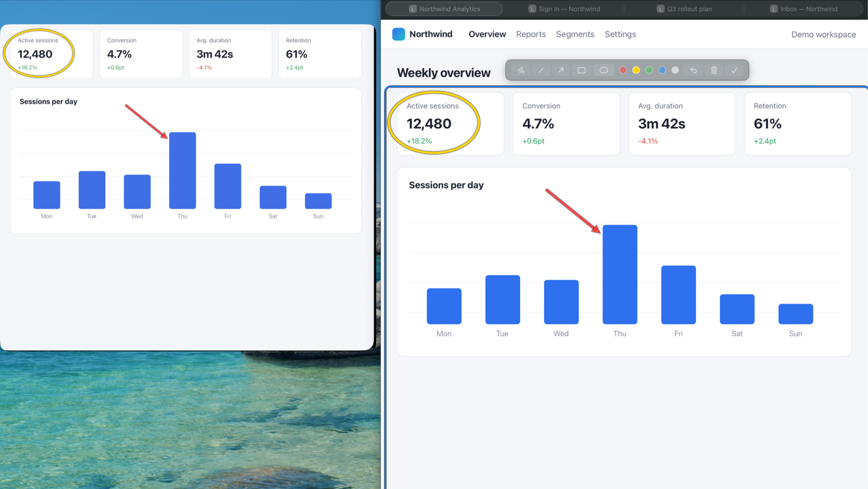The height and width of the screenshot is (489, 868).
Task: Click the Fri bar in the preview window
Action: pos(227,186)
